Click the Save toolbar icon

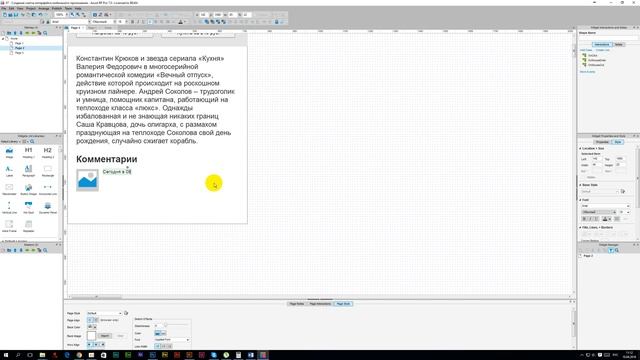(x=16, y=15)
